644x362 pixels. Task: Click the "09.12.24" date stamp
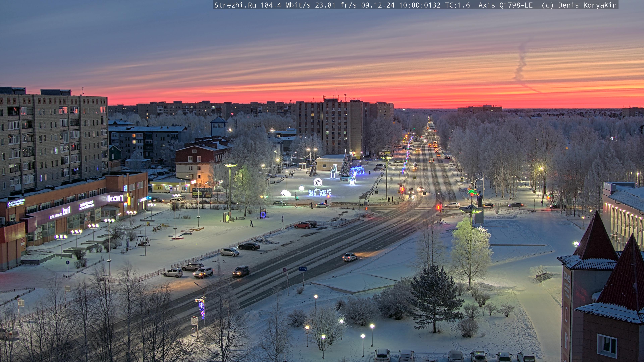pos(378,5)
